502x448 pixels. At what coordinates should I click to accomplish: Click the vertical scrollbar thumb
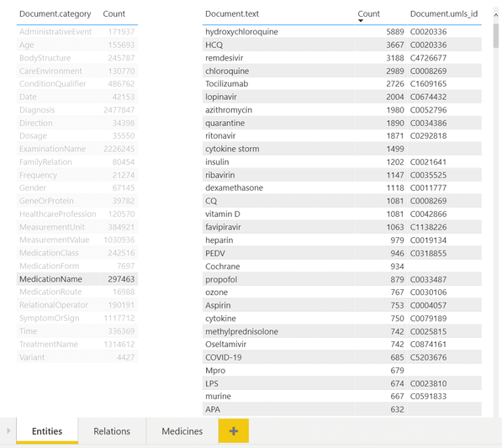[496, 35]
